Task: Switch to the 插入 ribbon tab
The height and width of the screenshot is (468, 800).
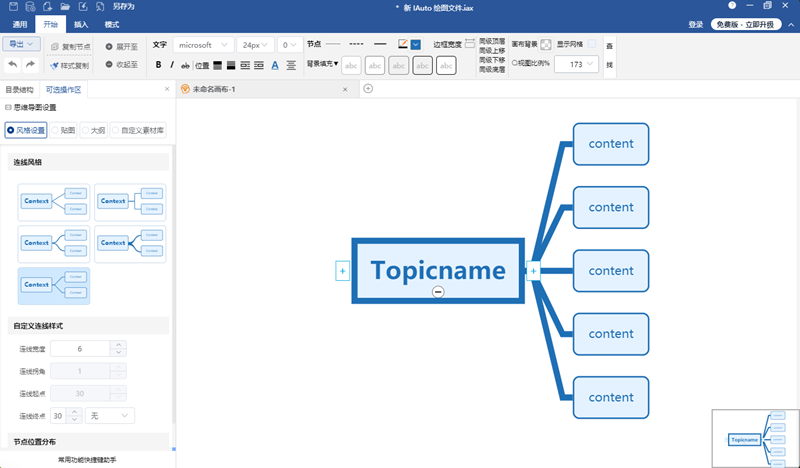Action: [x=80, y=22]
